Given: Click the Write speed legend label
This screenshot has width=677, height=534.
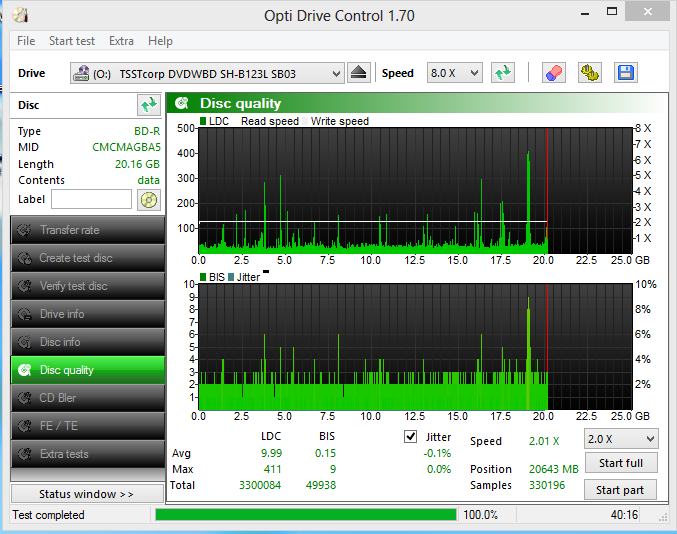Looking at the screenshot, I should [340, 121].
